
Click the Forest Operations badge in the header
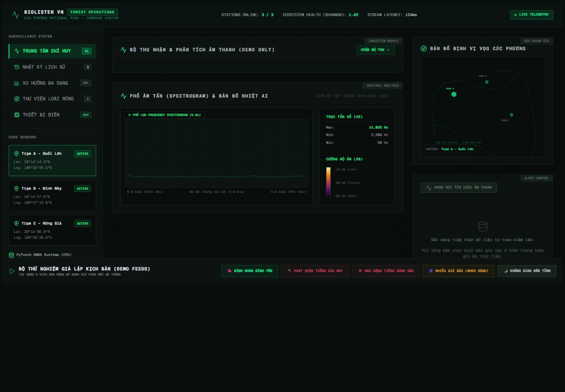coord(93,12)
